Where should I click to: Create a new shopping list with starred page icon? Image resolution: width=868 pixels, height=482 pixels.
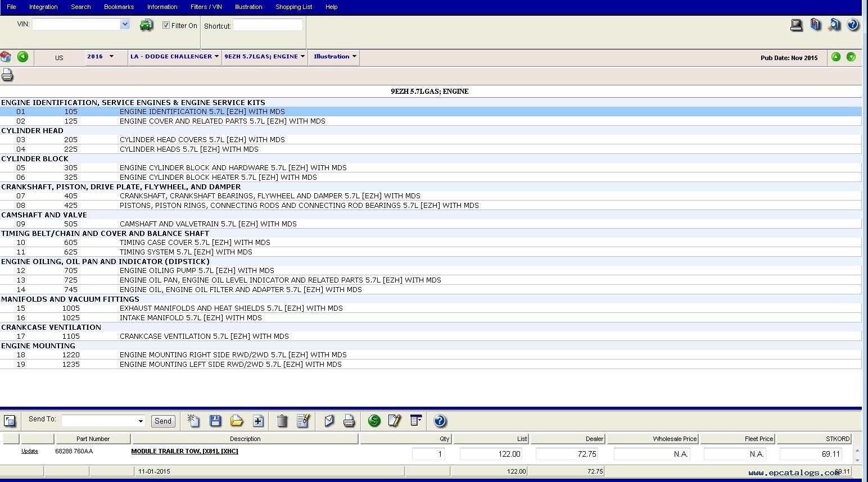[x=193, y=420]
